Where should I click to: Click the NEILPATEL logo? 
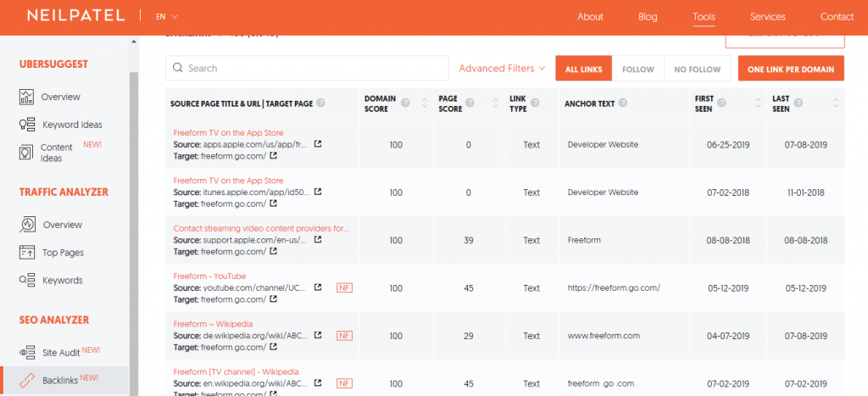click(75, 16)
